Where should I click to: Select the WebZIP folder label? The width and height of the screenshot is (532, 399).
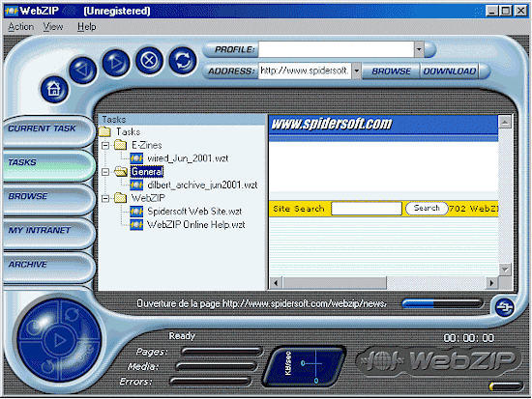click(x=148, y=198)
